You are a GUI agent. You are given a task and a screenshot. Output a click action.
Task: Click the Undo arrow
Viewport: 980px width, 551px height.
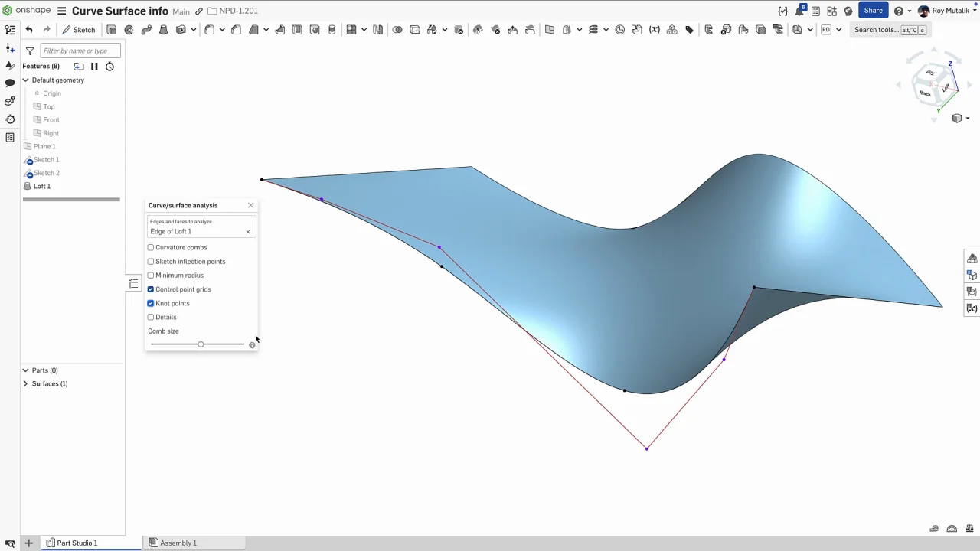(x=29, y=30)
